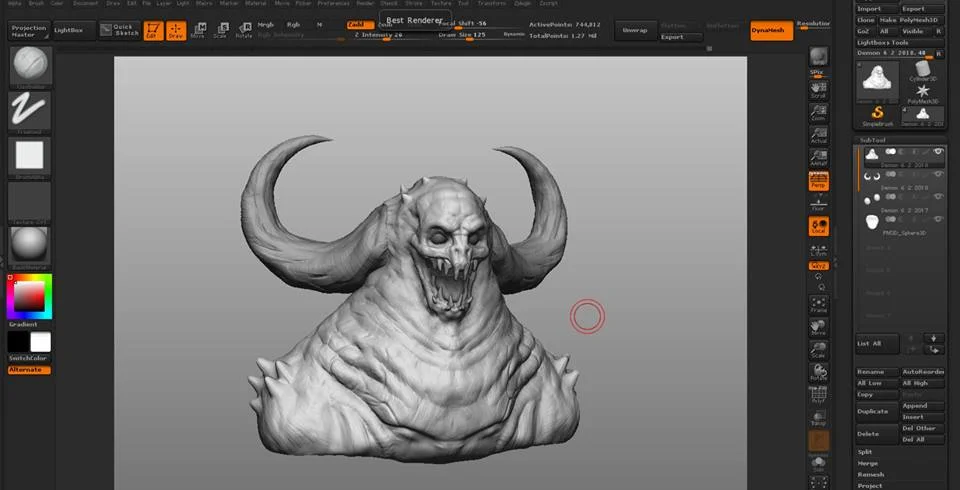Viewport: 960px width, 490px height.
Task: Toggle PolyF polyframe icon
Action: [819, 396]
